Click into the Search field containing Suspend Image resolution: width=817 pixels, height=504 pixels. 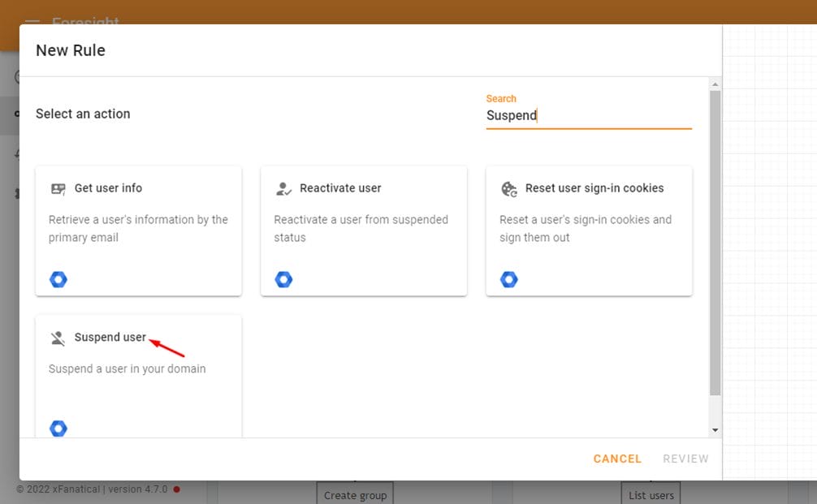pyautogui.click(x=589, y=115)
